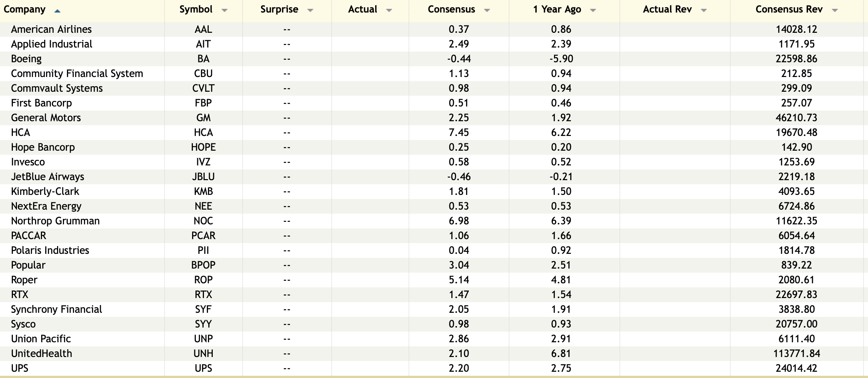Screen dimensions: 868x378
Task: Sort by the Consensus Rev header label
Action: 789,10
